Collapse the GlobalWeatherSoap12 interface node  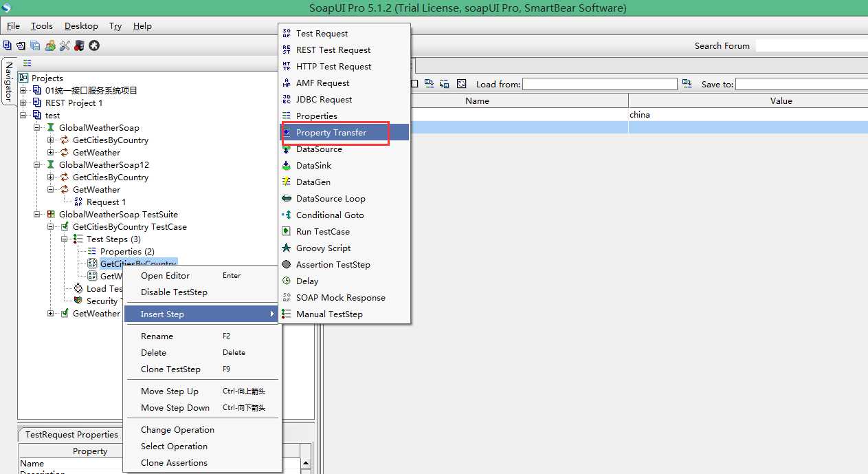point(37,164)
